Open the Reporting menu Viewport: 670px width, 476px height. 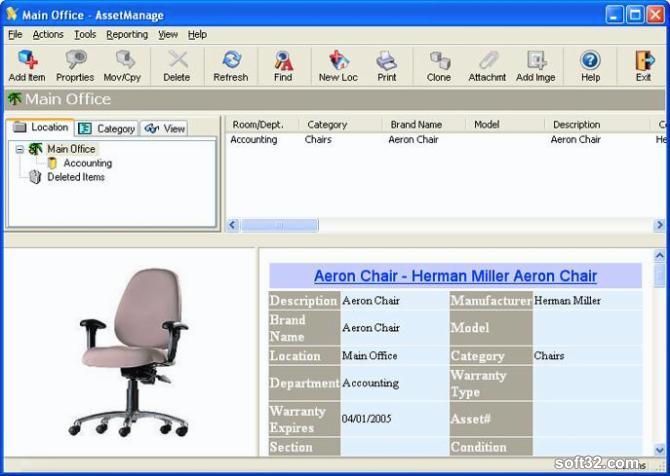pos(127,34)
